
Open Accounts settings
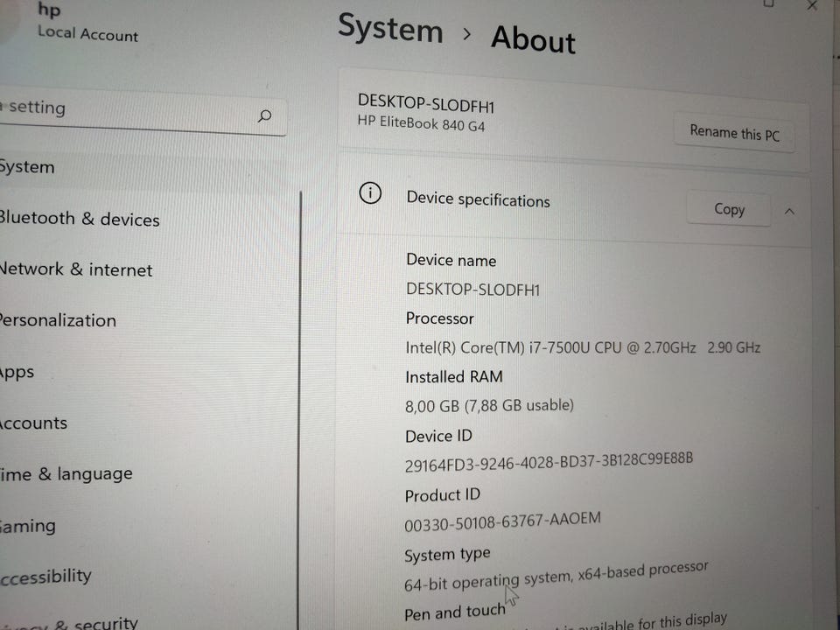click(34, 423)
